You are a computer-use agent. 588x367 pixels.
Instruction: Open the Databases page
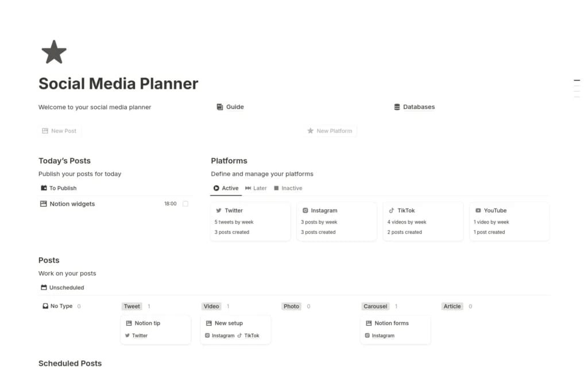[419, 107]
